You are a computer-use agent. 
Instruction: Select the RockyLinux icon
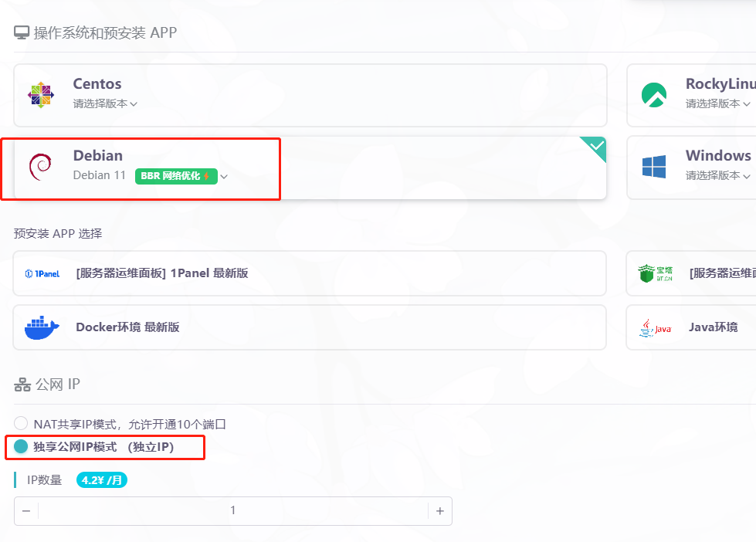(x=653, y=94)
